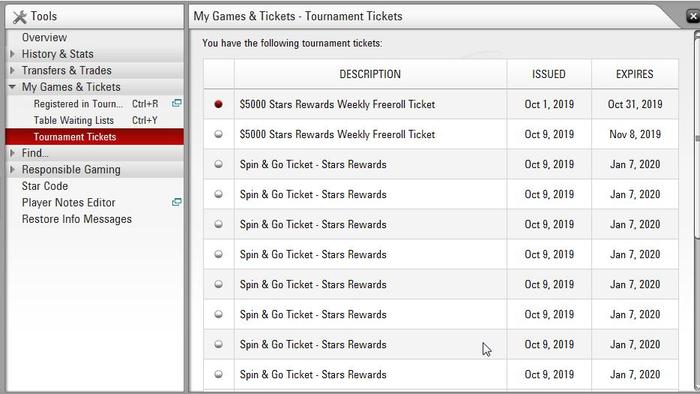Screen dimensions: 700x394
Task: Select the Oct 1 Weekly Freeroll ticket radio
Action: [x=218, y=104]
